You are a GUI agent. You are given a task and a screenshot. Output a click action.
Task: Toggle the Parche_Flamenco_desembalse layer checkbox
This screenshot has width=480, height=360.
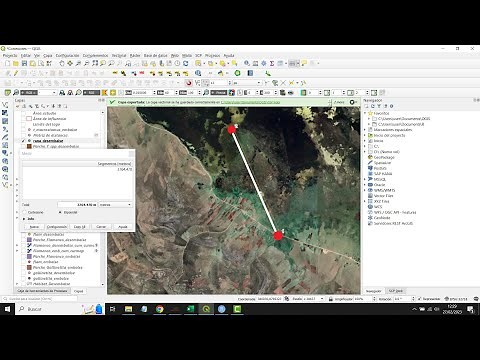click(x=23, y=240)
